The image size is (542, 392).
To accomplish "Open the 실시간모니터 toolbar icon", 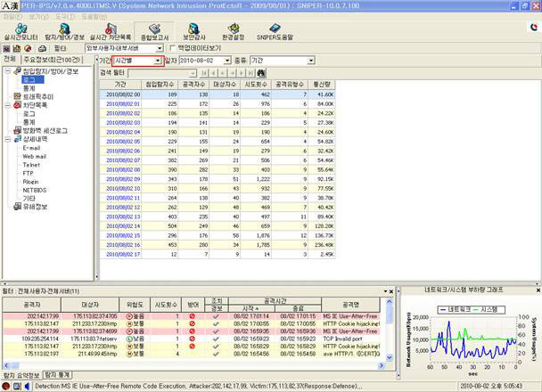I will tap(20, 30).
